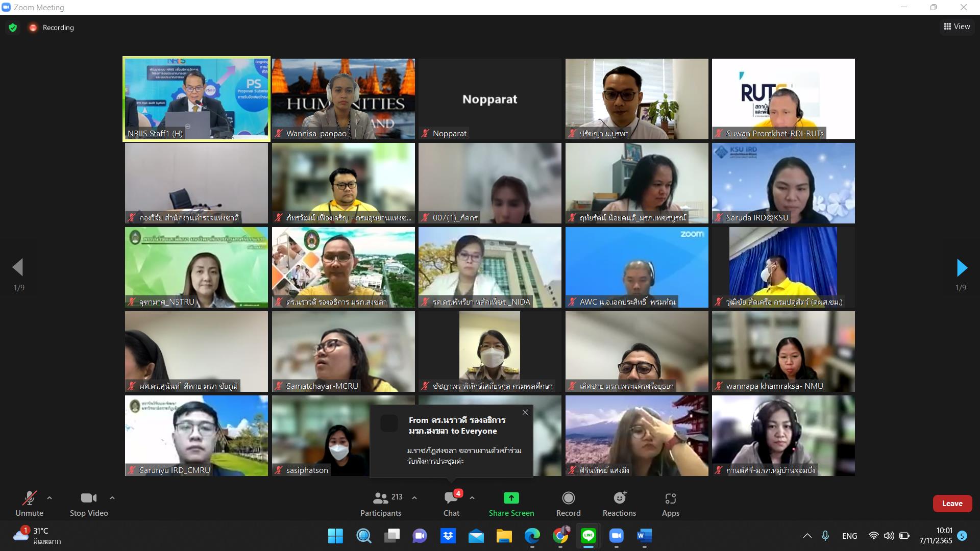Image resolution: width=980 pixels, height=551 pixels.
Task: Open volume control in system tray
Action: point(889,536)
